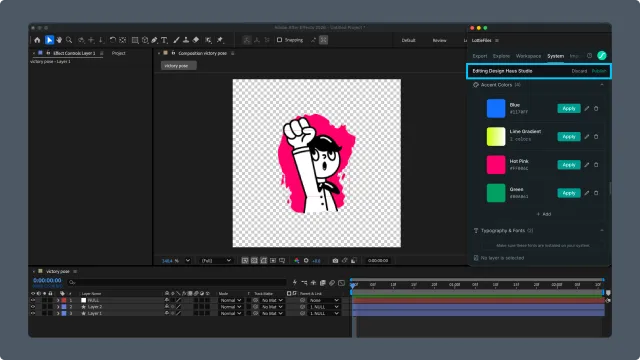The height and width of the screenshot is (360, 640).
Task: Select the Rectangle shape tool
Action: click(135, 40)
